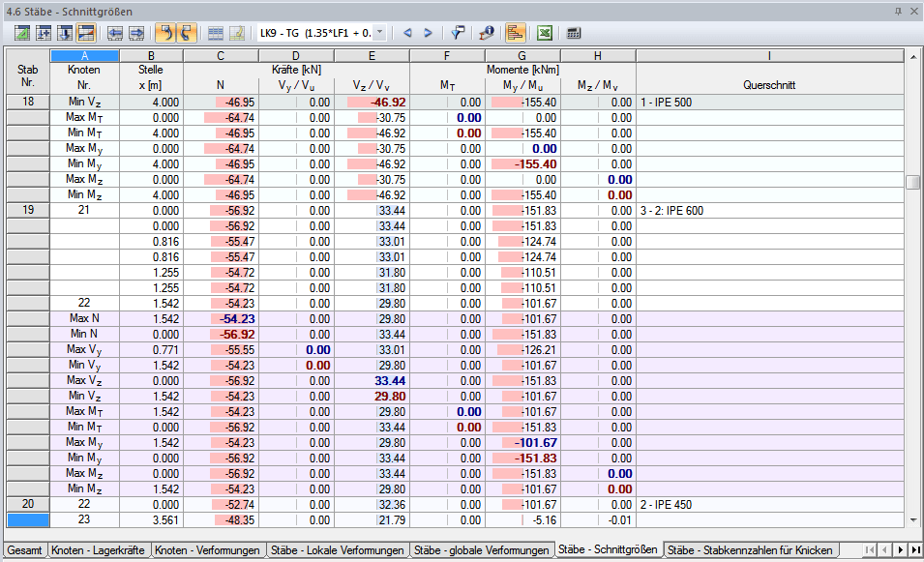Click the bold 29.80 Vz value
The height and width of the screenshot is (562, 924).
point(372,396)
